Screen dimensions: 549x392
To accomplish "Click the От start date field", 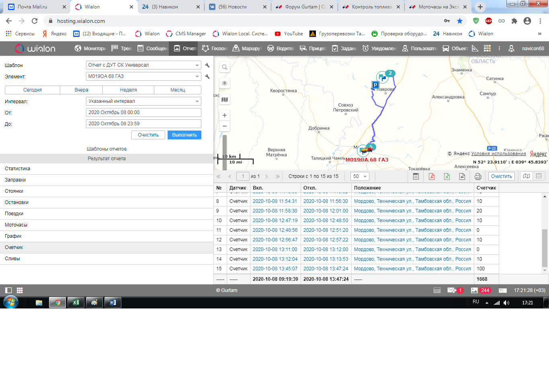I will [x=143, y=112].
